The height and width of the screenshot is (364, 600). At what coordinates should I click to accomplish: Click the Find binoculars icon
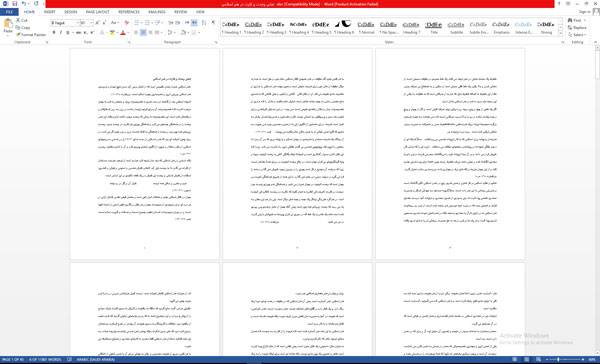[570, 20]
